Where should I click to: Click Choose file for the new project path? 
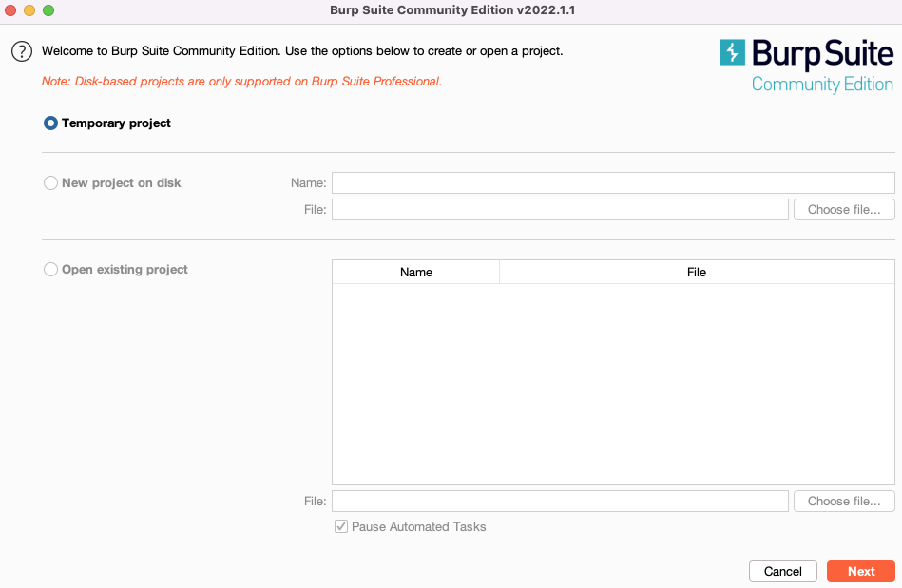[843, 209]
